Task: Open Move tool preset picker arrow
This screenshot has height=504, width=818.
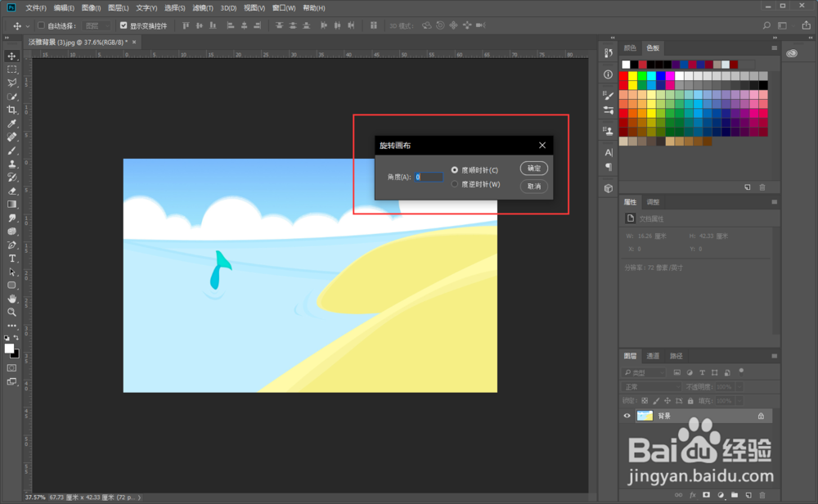Action: 28,25
